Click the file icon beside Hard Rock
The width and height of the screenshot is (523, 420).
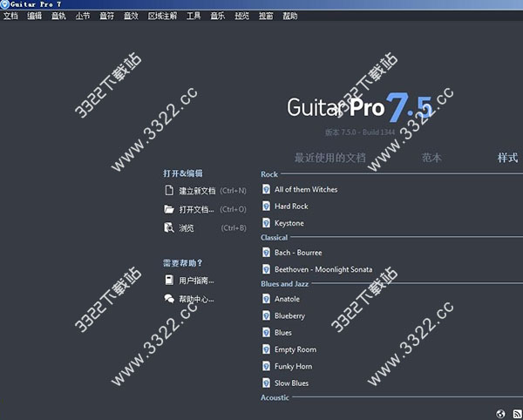[x=266, y=206]
